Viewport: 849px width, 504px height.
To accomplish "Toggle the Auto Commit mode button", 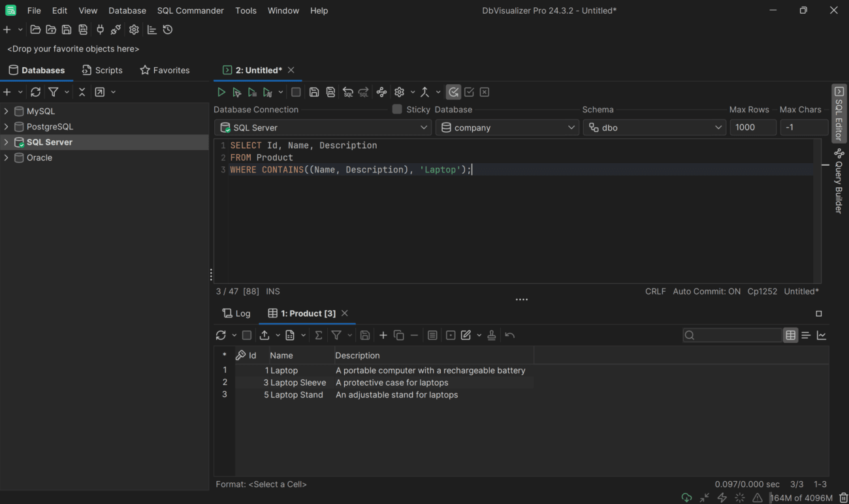I will click(x=453, y=92).
